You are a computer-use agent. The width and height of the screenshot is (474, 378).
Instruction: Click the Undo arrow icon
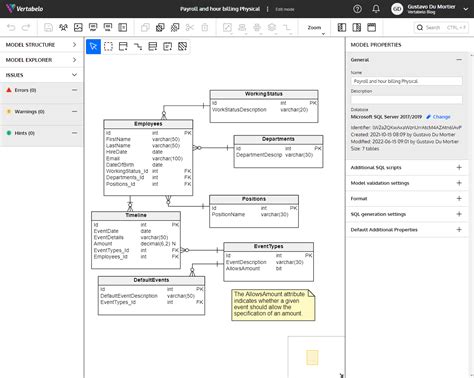coord(11,27)
